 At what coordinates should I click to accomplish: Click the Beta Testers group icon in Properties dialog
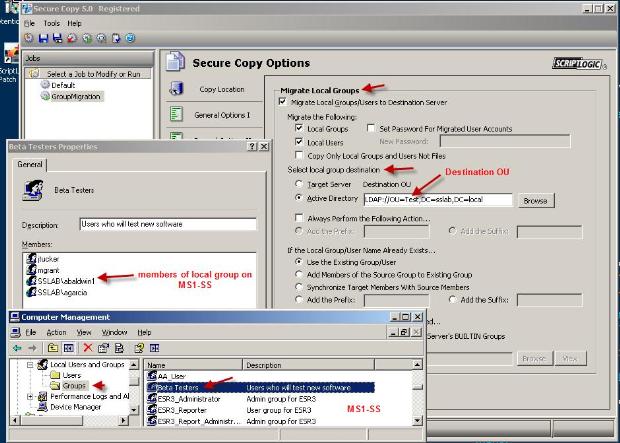33,190
